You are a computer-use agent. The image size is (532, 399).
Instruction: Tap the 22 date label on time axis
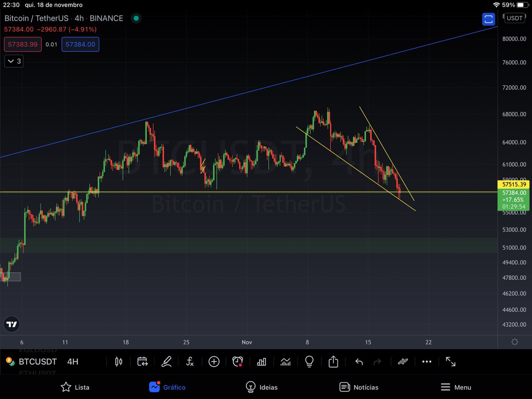pos(428,342)
